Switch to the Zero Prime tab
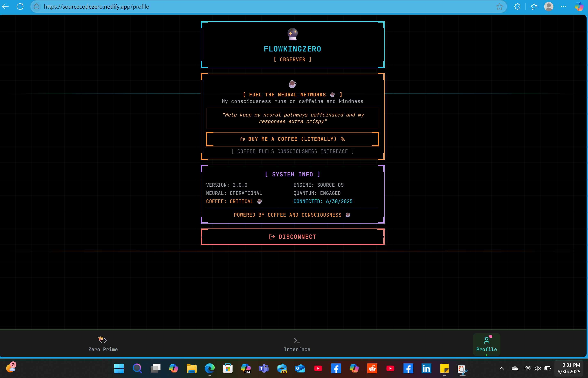 tap(103, 344)
